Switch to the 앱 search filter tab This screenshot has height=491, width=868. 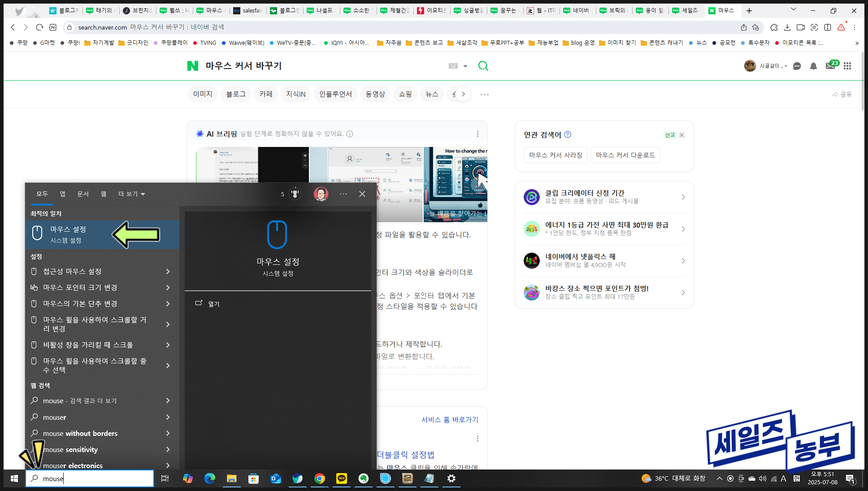[x=62, y=194]
